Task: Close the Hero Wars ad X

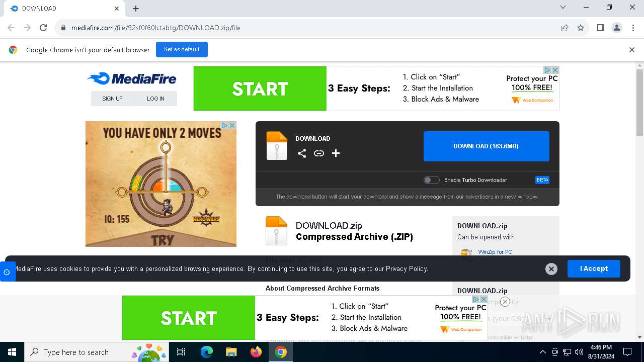Action: coord(232,125)
